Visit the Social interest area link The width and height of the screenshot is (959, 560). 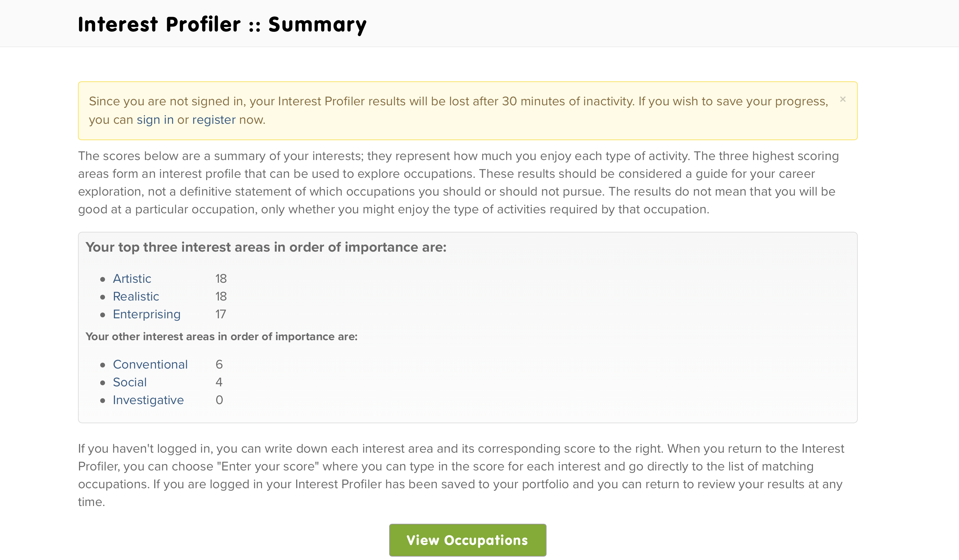coord(130,382)
